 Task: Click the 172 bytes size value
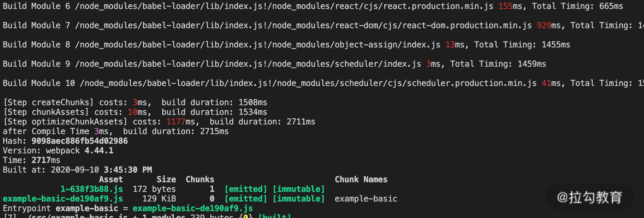[x=154, y=189]
